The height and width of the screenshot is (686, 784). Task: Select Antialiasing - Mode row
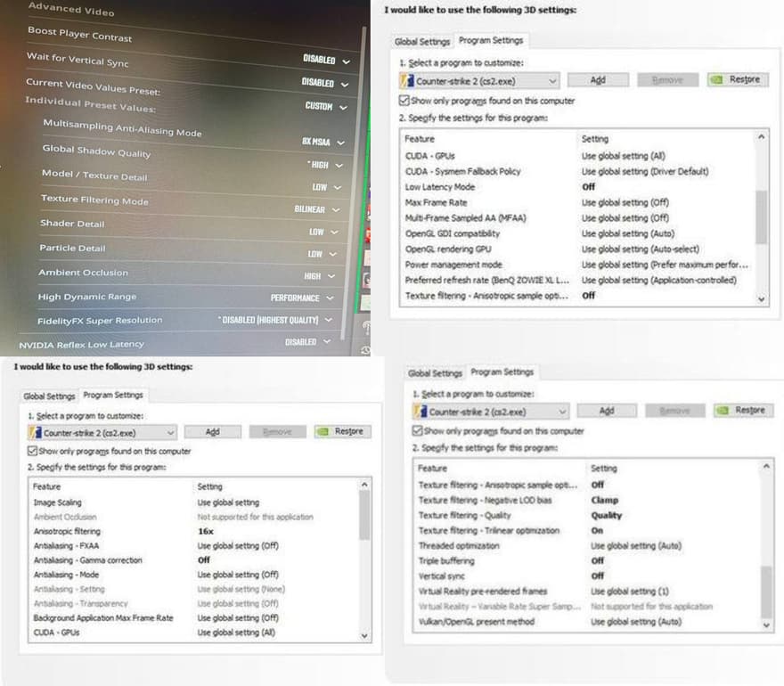tap(194, 575)
